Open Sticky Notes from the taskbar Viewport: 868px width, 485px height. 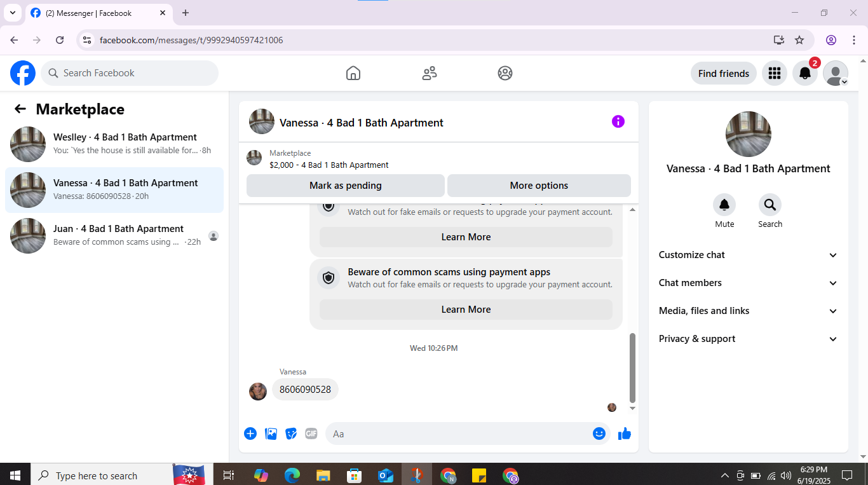[x=478, y=475]
